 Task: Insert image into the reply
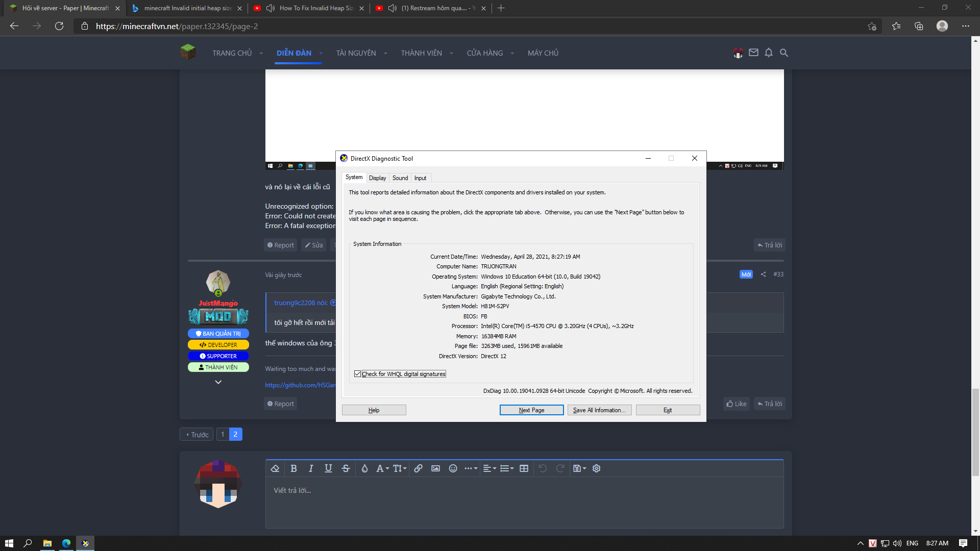pyautogui.click(x=435, y=468)
